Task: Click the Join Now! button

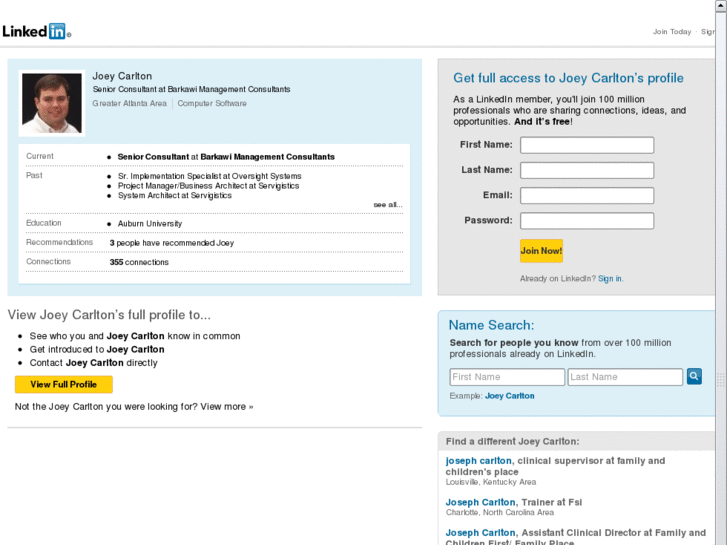Action: point(541,251)
